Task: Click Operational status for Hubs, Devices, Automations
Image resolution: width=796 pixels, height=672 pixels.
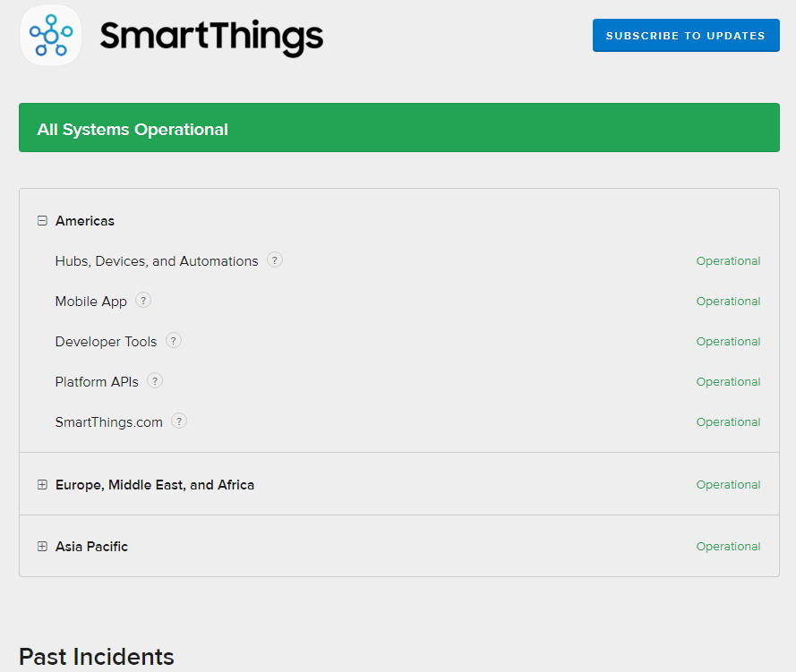Action: [x=728, y=261]
